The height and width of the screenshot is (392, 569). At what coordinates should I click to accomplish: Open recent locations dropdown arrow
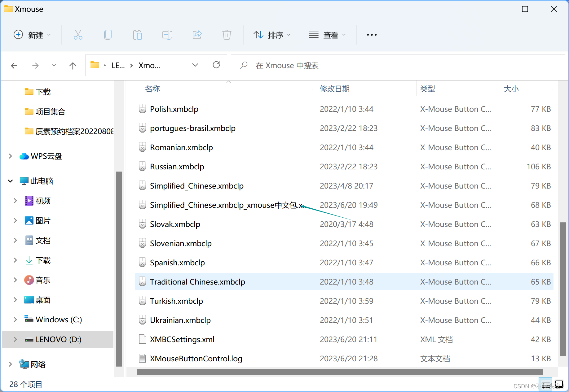(54, 65)
